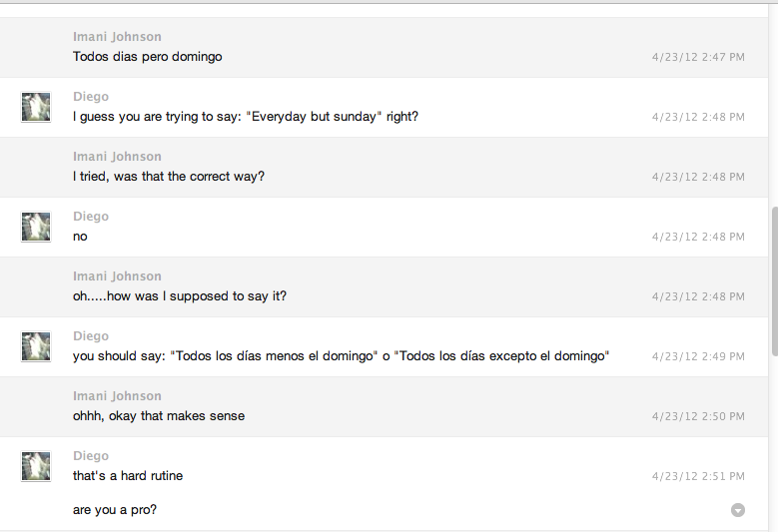Click the 2:50 PM timestamp
Screen dimensions: 778x532
click(698, 416)
